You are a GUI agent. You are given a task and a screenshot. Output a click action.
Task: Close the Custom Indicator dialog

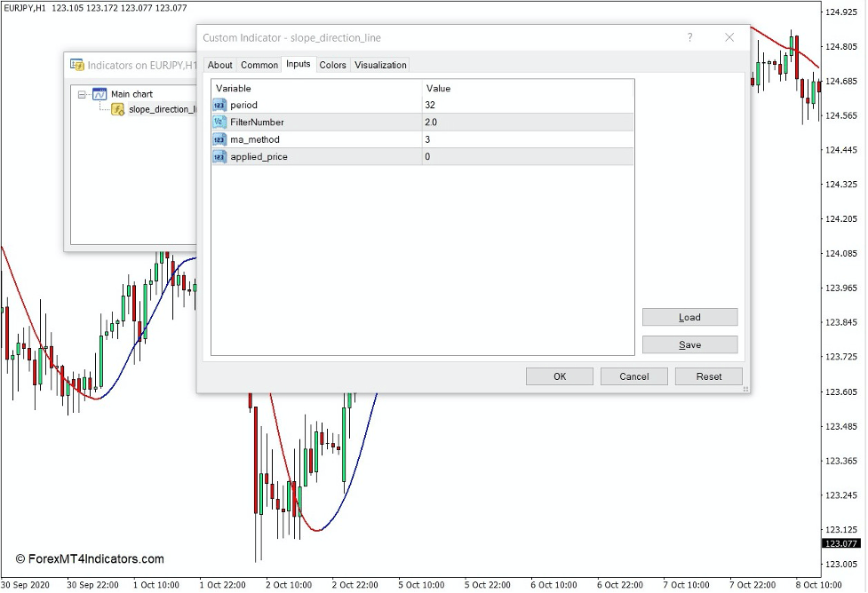tap(729, 37)
